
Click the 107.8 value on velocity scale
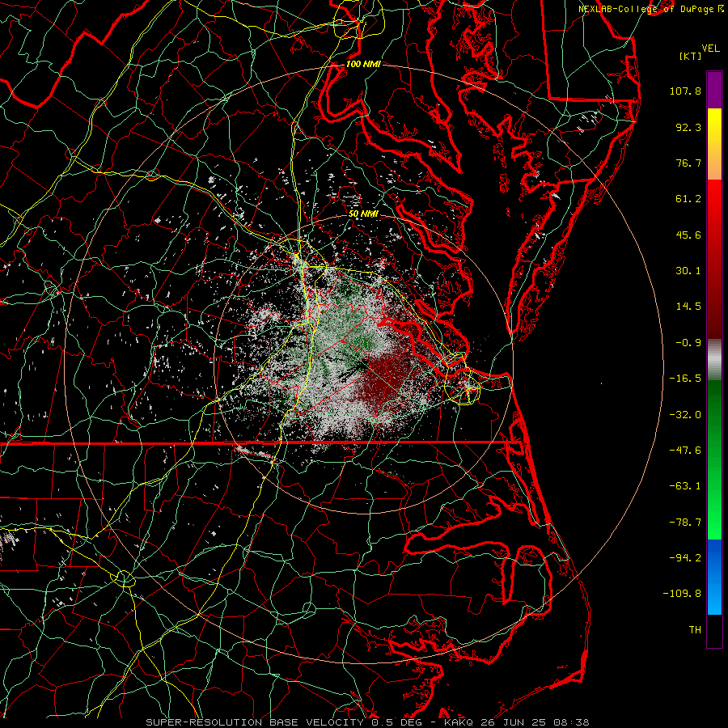(685, 91)
